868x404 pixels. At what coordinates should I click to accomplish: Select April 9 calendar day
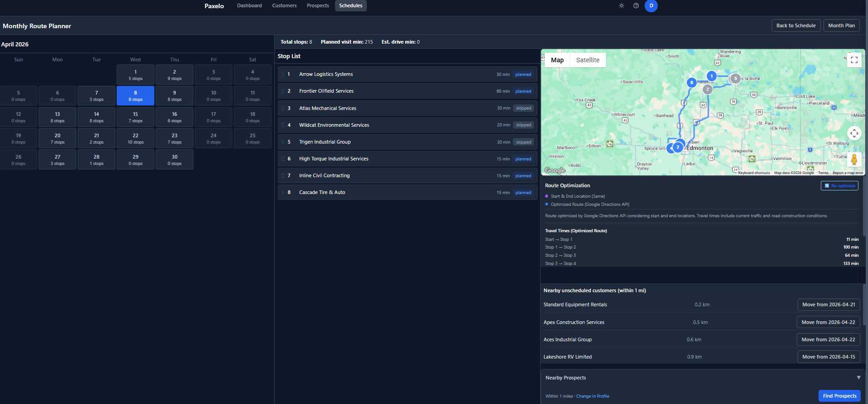pos(174,96)
